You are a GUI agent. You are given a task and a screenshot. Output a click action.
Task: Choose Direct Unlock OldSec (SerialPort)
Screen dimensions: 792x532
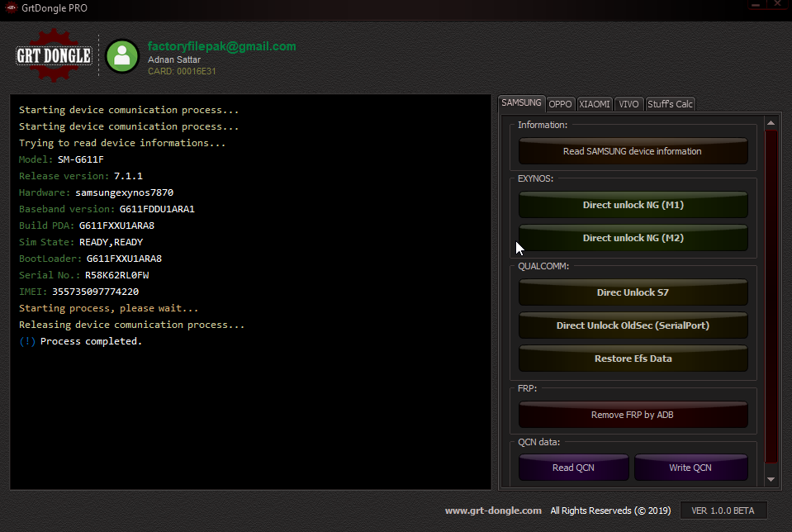633,325
